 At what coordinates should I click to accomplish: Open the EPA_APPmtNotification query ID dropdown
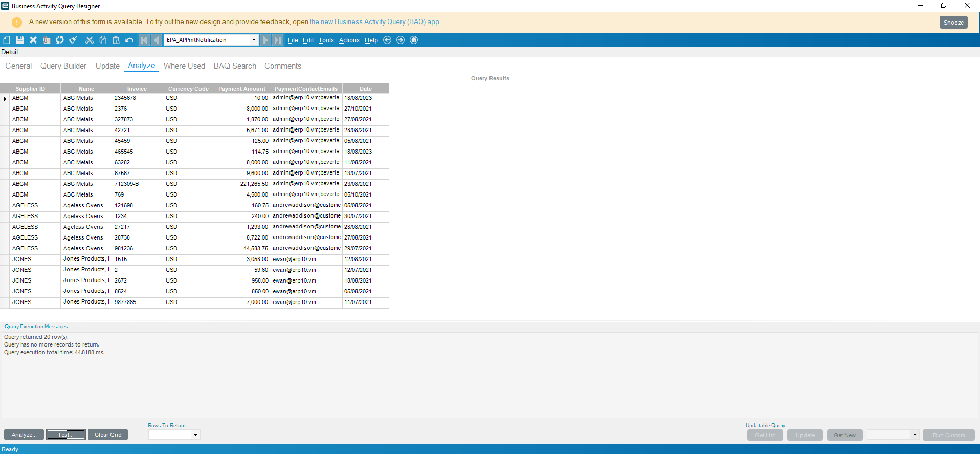click(x=254, y=40)
